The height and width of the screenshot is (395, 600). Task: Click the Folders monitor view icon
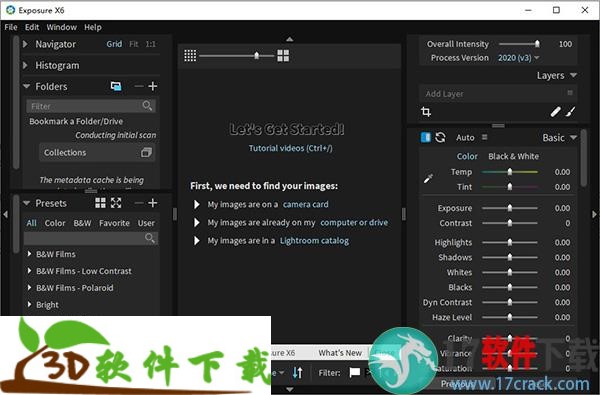tap(116, 86)
